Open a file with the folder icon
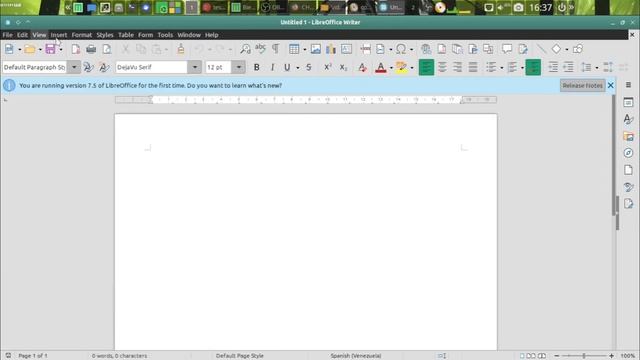 [x=29, y=49]
